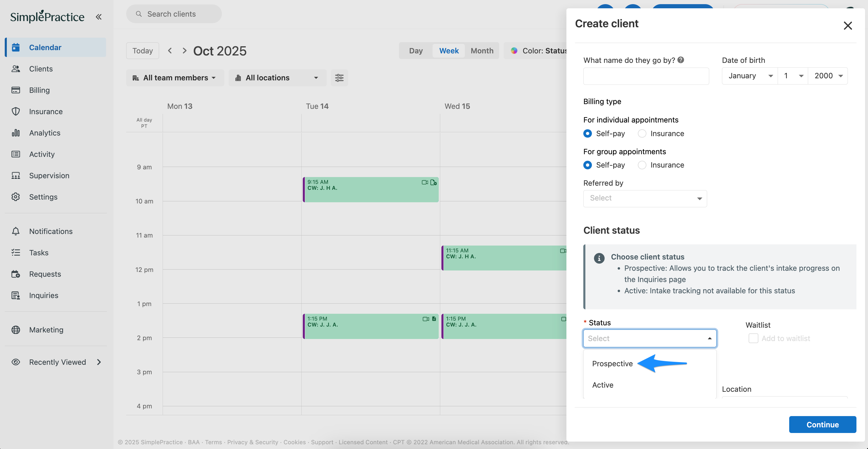The height and width of the screenshot is (449, 868).
Task: Choose Prospective status option
Action: (612, 364)
